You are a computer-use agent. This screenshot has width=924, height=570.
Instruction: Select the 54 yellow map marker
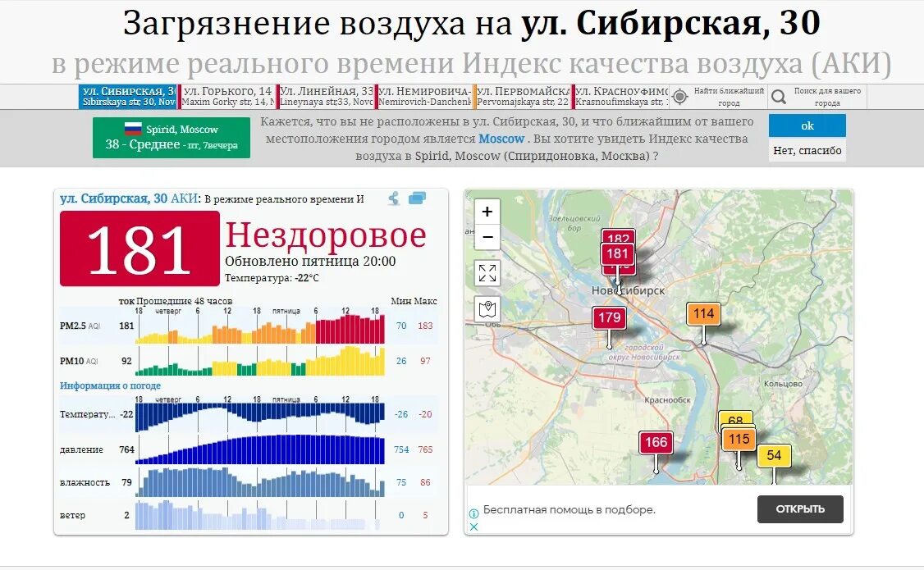(774, 455)
